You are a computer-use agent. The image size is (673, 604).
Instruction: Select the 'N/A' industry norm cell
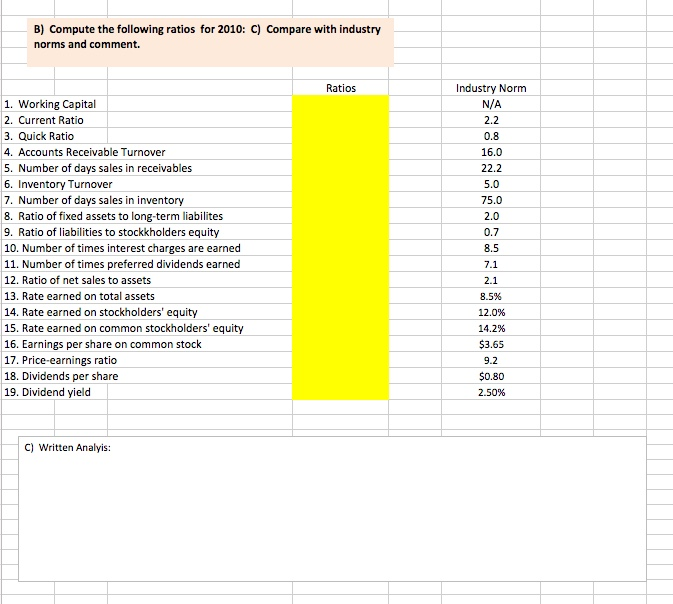click(x=491, y=104)
